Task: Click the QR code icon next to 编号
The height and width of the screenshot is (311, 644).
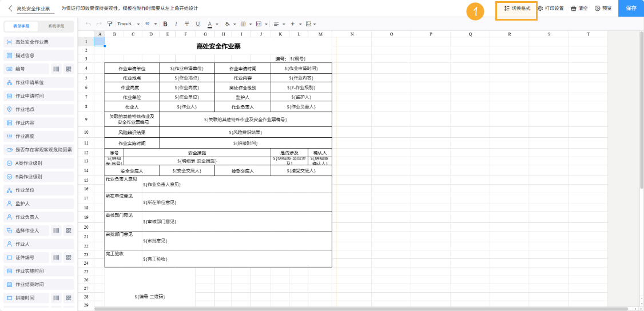Action: coord(69,69)
